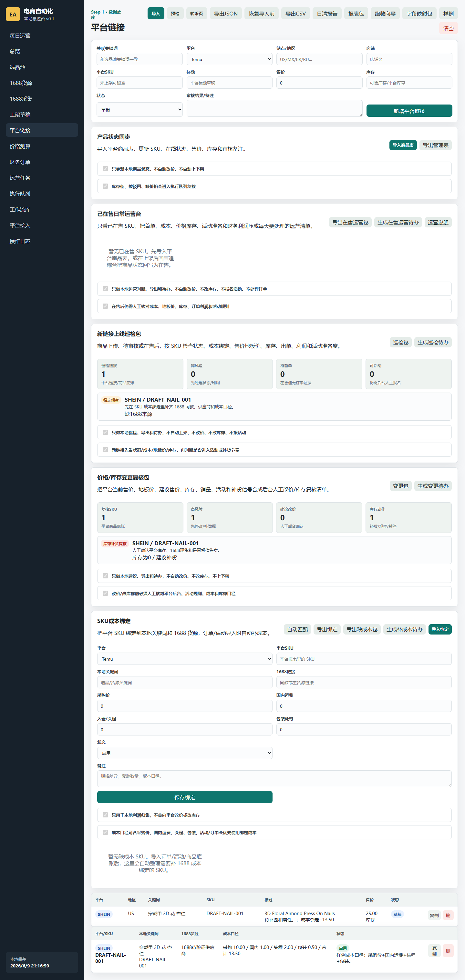Open 财务订单 sidebar page
This screenshot has height=980, width=465.
(42, 162)
